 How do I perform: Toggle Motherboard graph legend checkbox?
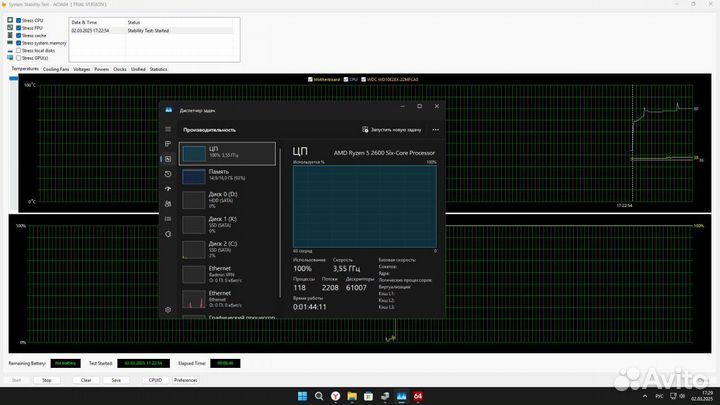click(x=310, y=79)
